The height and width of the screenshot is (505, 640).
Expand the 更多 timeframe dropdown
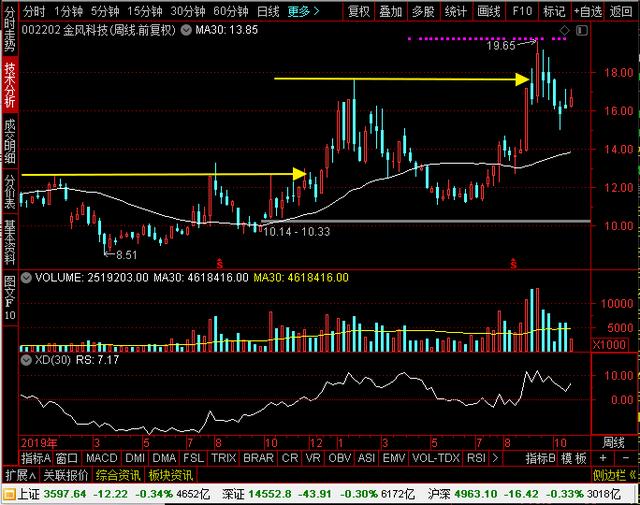click(303, 12)
